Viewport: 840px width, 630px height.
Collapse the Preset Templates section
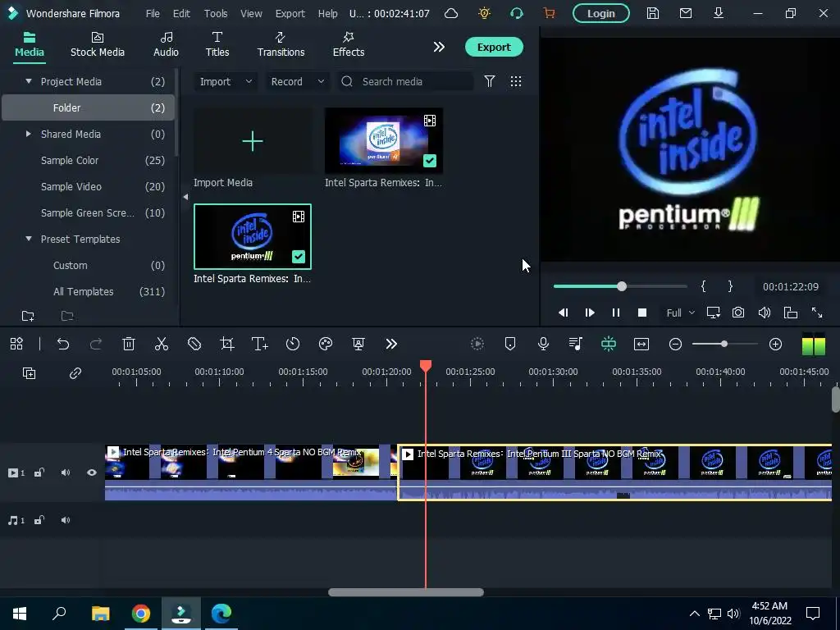click(x=29, y=239)
